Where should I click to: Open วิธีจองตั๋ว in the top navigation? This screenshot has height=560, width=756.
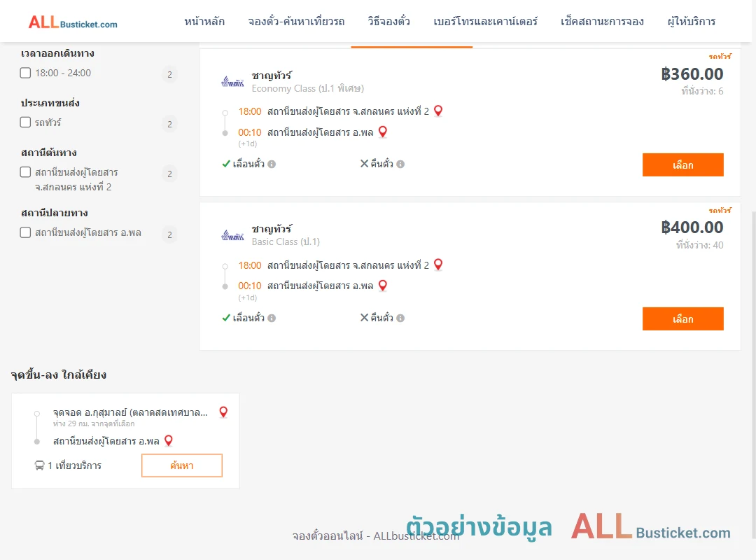point(388,21)
